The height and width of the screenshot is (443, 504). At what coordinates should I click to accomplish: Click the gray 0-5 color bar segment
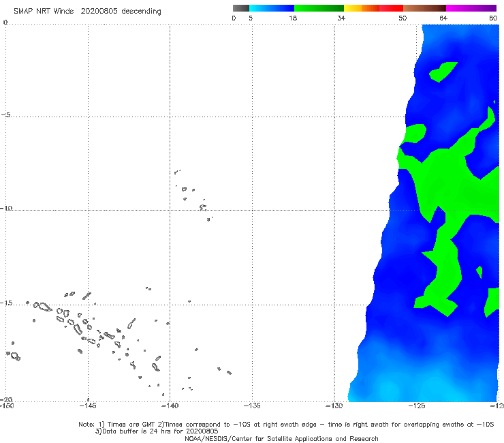[x=241, y=8]
